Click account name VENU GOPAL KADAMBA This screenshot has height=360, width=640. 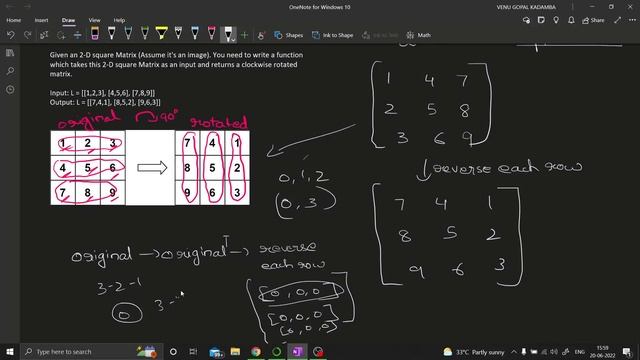tap(526, 7)
